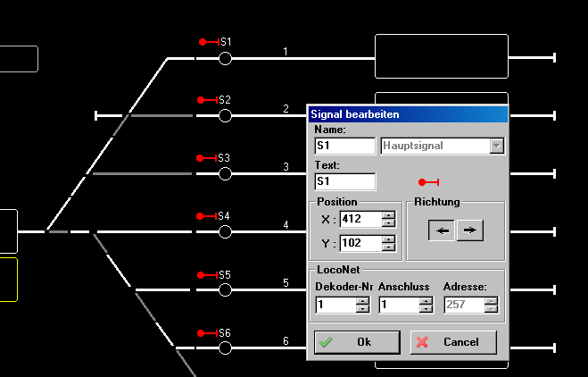
Task: Decrease the Y position value
Action: [387, 247]
